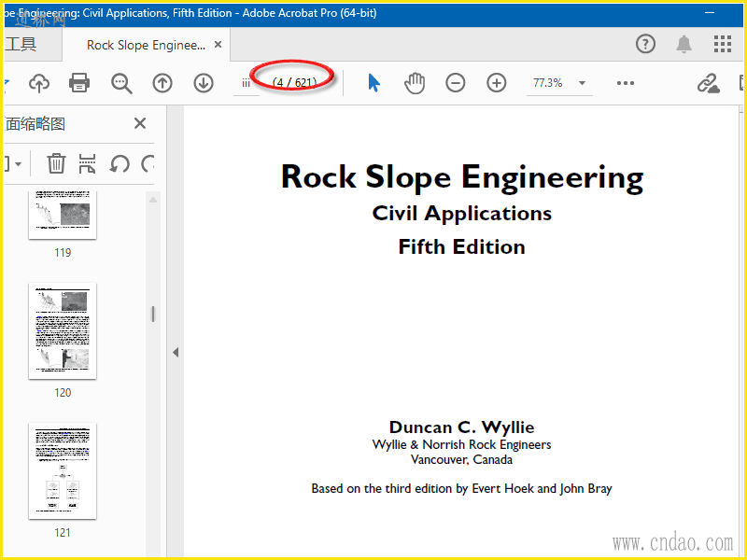The image size is (747, 560).
Task: Close the Rock Slope Engineering document tab
Action: click(x=218, y=45)
